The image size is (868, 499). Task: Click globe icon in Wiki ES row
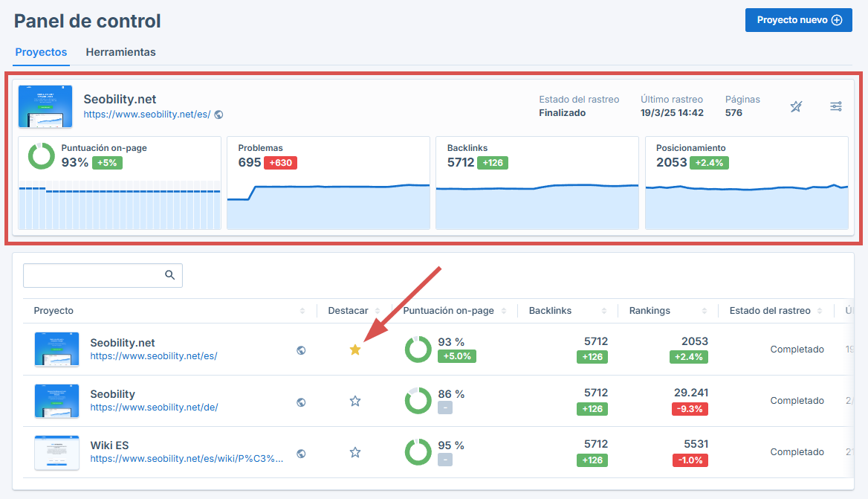(x=301, y=454)
